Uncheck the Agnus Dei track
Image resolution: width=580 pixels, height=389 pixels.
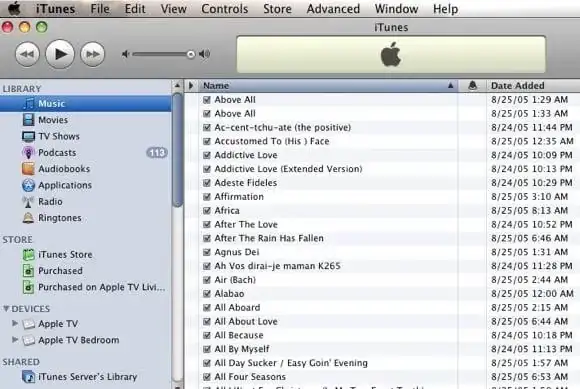pyautogui.click(x=207, y=252)
